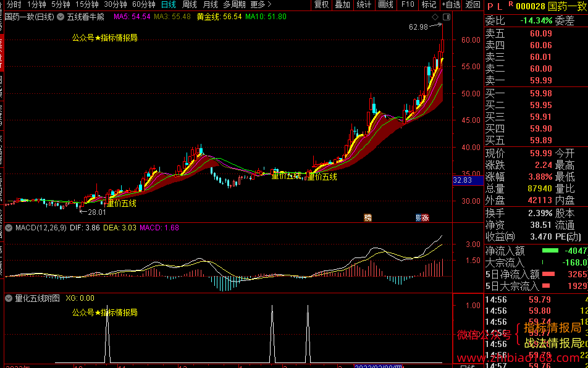Click the 买一 price 59.98
Screen dimensions: 588x368
[x=541, y=93]
